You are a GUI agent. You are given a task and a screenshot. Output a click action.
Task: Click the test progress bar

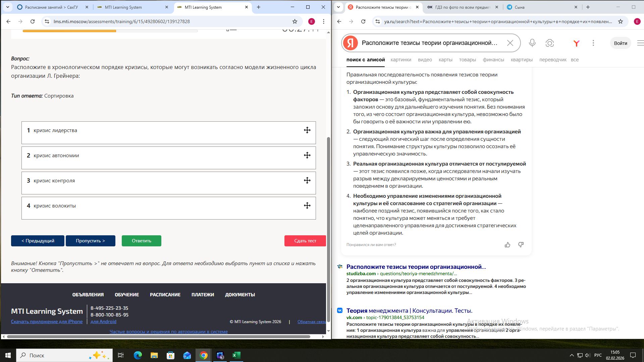[110, 31]
